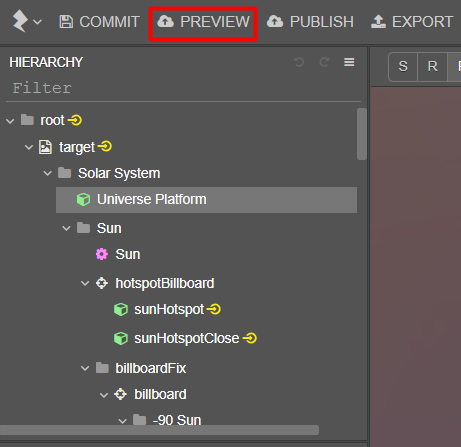
Task: Click the target image node icon
Action: click(45, 147)
